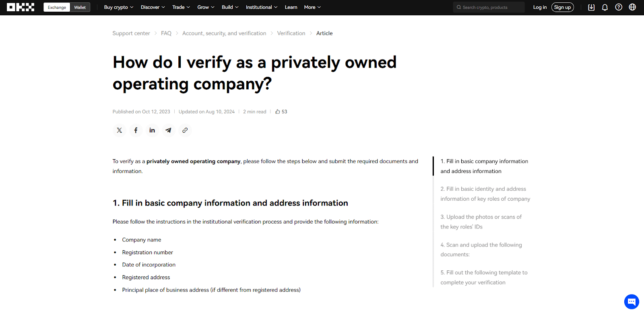Switch to the Wallet toggle
Screen dimensions: 644x313
[x=80, y=7]
